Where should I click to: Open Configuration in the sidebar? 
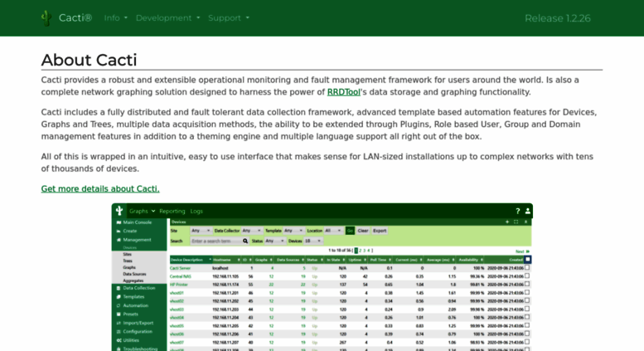(x=138, y=332)
